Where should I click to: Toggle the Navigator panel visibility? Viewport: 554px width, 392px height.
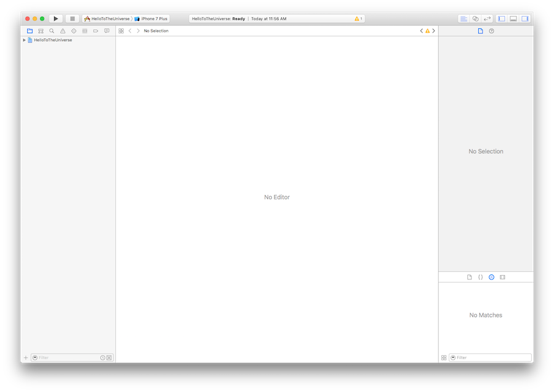point(502,18)
